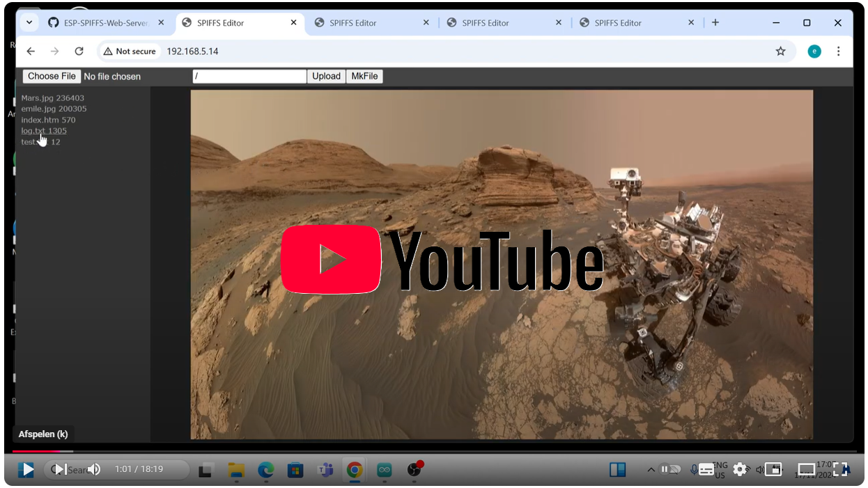Expand the hidden system tray icons

click(651, 471)
